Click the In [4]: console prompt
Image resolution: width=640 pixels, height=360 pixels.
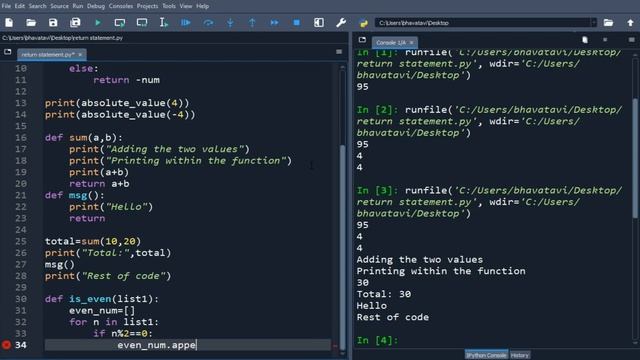[x=377, y=340]
